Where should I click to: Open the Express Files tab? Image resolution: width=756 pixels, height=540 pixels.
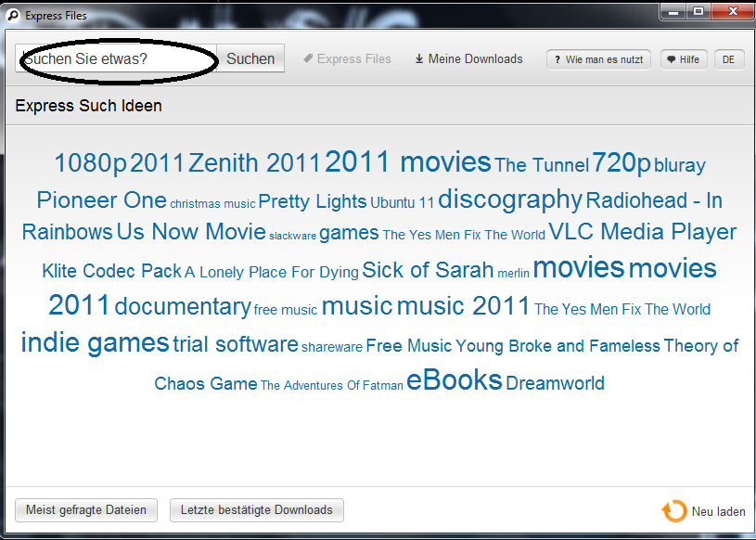(347, 58)
